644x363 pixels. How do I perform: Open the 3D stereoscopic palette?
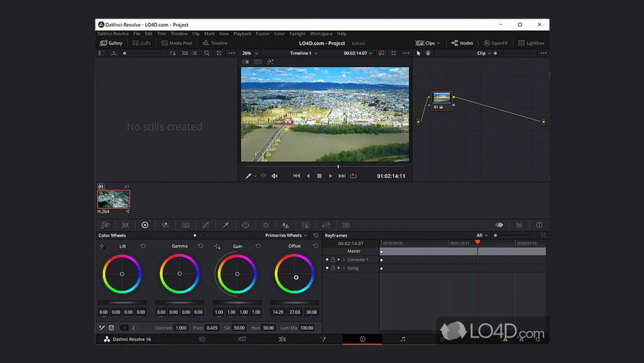[x=346, y=225]
